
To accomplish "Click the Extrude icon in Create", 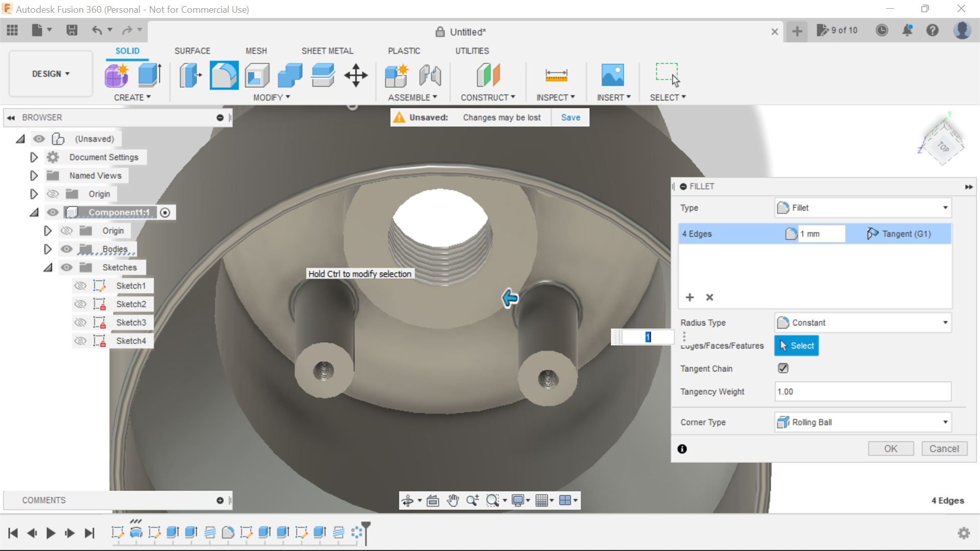I will (150, 76).
